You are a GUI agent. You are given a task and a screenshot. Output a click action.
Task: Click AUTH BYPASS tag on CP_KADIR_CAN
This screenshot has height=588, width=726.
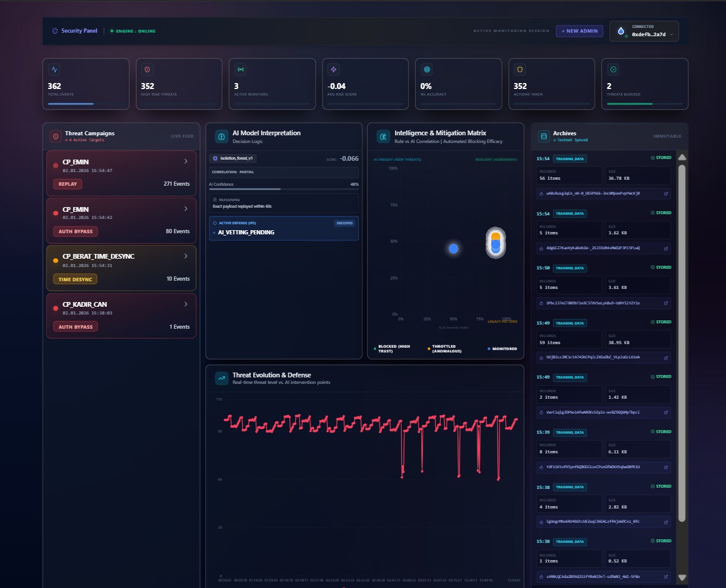click(x=75, y=327)
